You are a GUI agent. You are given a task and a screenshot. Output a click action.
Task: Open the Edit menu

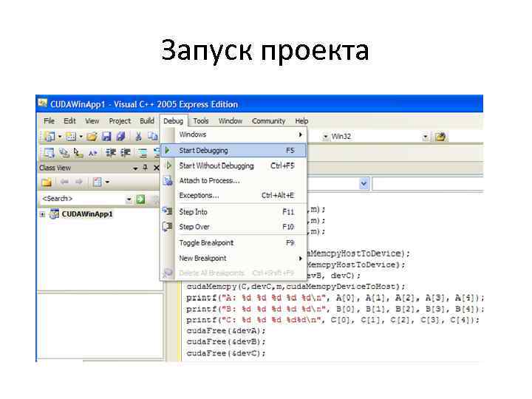pyautogui.click(x=69, y=120)
